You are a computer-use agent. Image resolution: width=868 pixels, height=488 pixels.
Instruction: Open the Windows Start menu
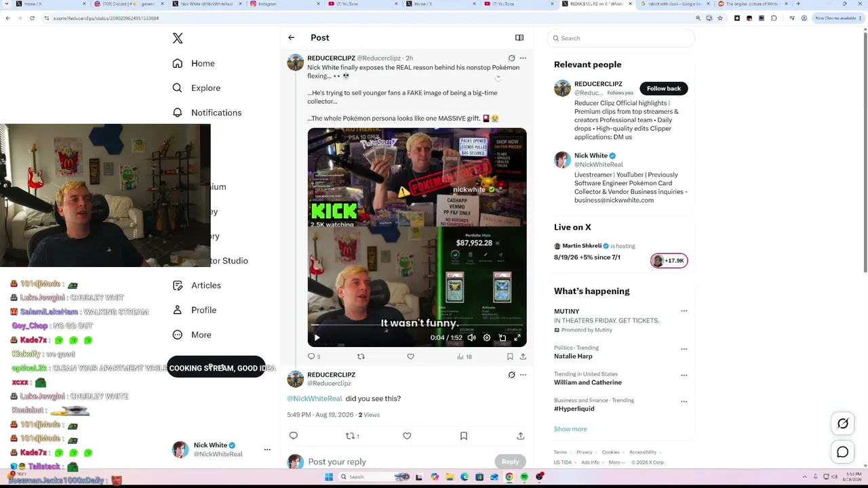tap(330, 477)
